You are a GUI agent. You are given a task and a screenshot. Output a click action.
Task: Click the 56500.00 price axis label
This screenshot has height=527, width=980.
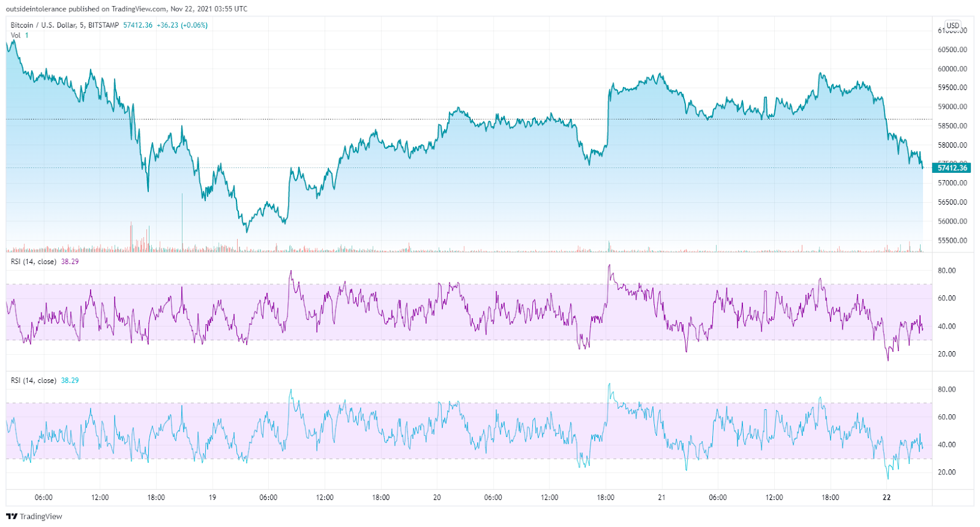[952, 202]
